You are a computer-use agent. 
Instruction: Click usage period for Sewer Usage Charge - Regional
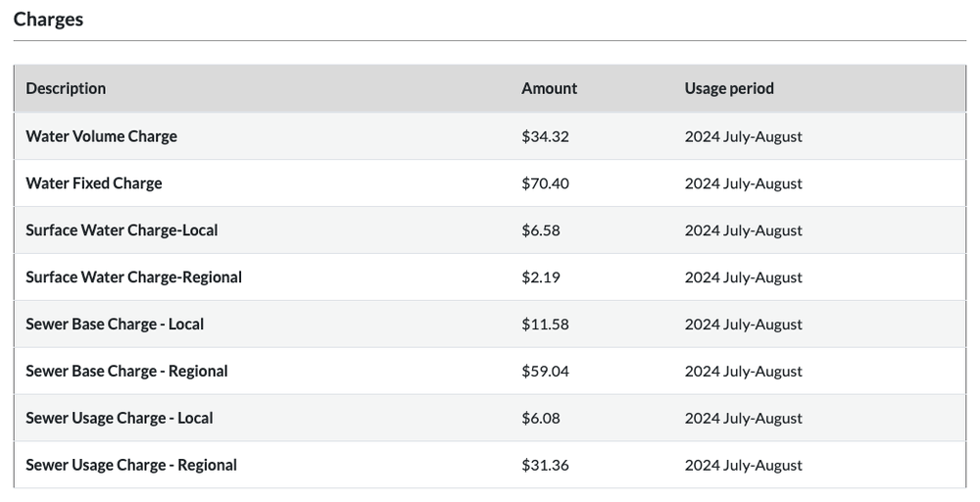click(x=743, y=465)
